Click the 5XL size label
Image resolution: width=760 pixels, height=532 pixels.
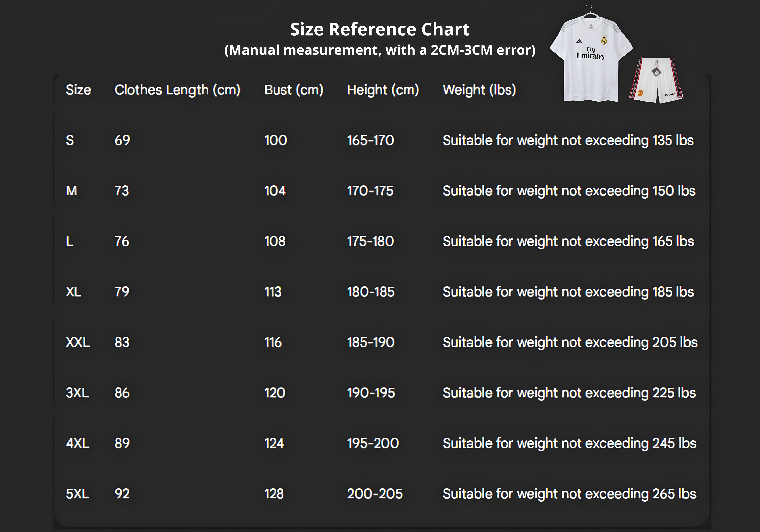[x=77, y=494]
